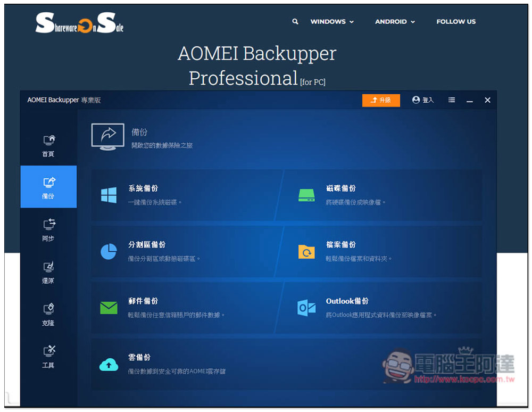Click the orange 升級 upgrade button
This screenshot has height=412, width=532.
(381, 100)
